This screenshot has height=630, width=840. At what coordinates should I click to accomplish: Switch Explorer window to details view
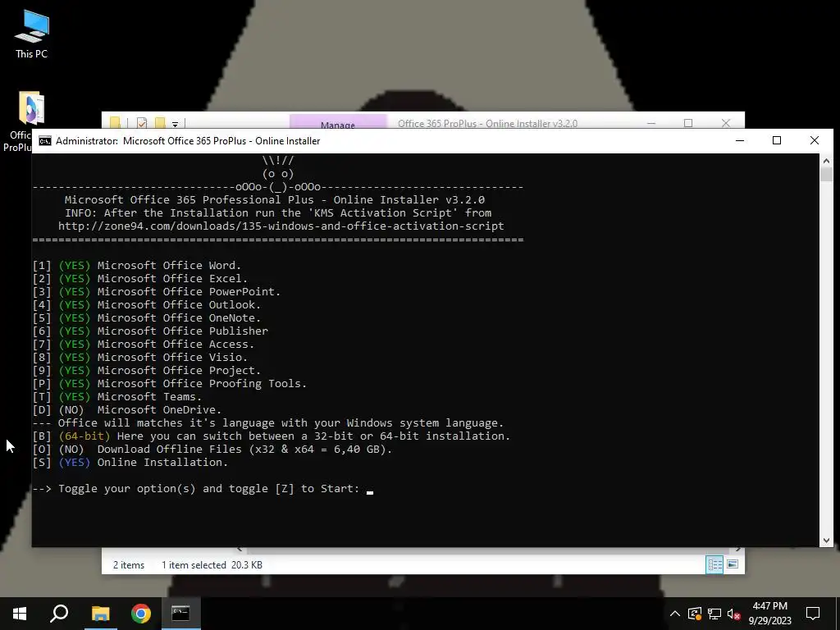coord(714,564)
